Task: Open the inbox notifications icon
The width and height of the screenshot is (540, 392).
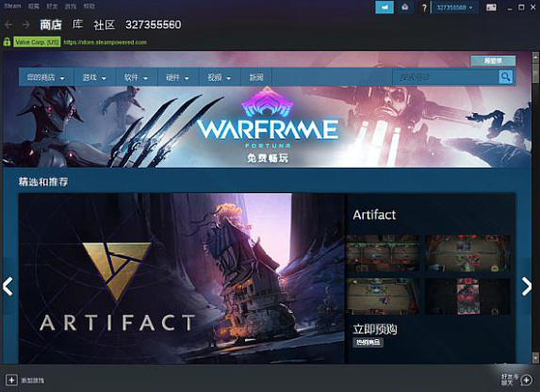Action: (405, 8)
